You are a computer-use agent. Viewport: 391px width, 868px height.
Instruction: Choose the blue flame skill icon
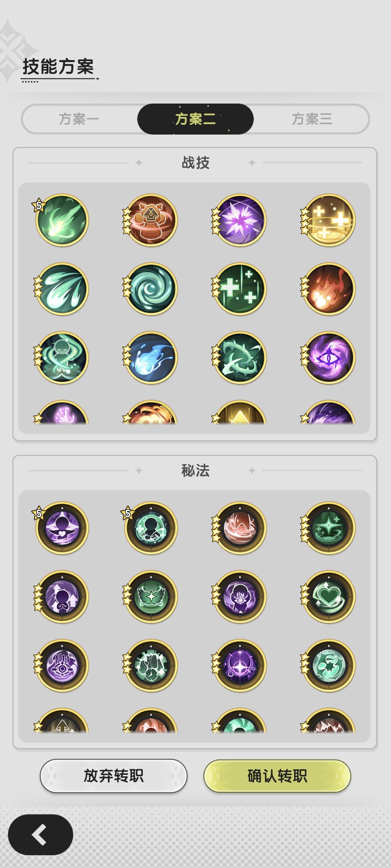point(151,357)
